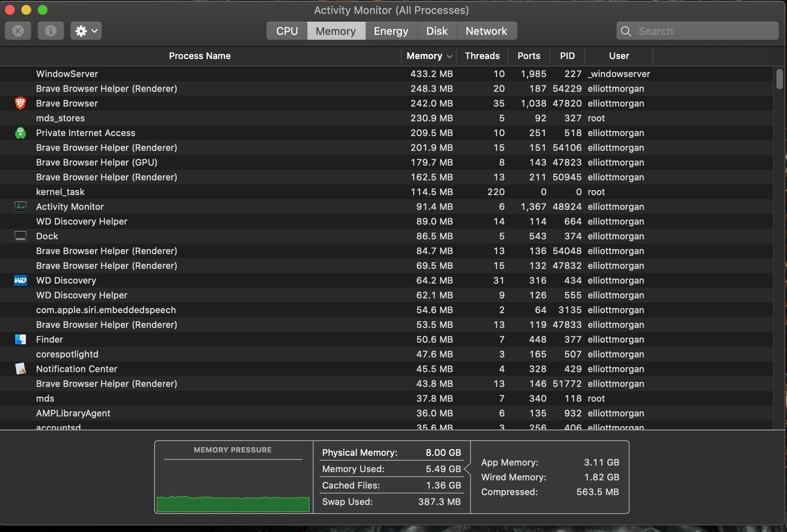The width and height of the screenshot is (787, 532).
Task: Select WD Discovery Helper with 62.1 MB
Action: click(x=387, y=295)
